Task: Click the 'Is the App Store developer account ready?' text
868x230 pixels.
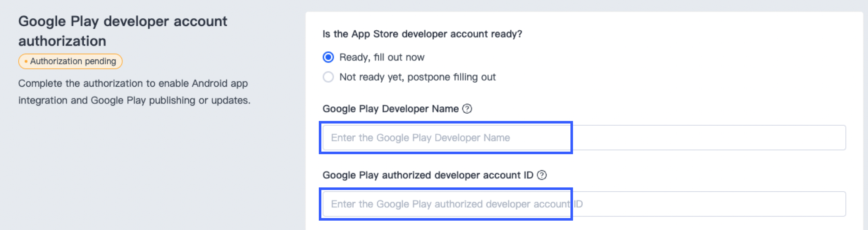Action: point(422,34)
